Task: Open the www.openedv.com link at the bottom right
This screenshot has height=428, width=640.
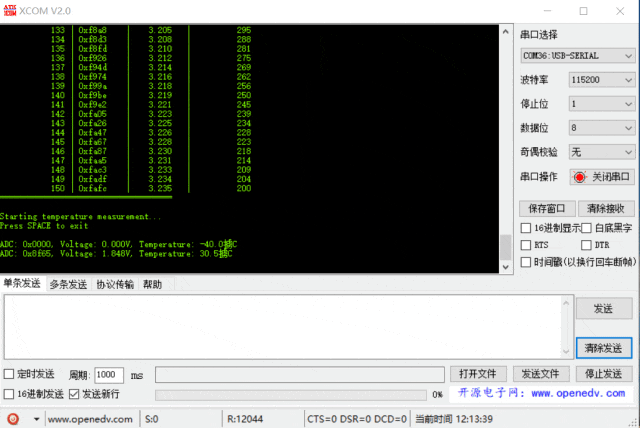Action: [578, 393]
